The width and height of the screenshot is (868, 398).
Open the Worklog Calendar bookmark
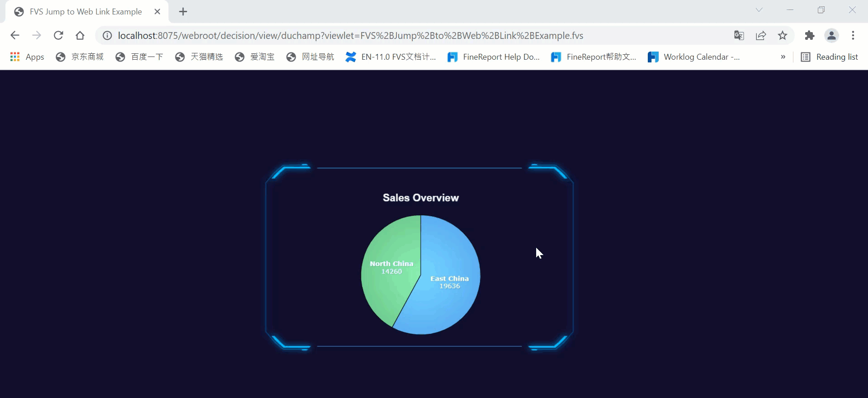click(694, 57)
